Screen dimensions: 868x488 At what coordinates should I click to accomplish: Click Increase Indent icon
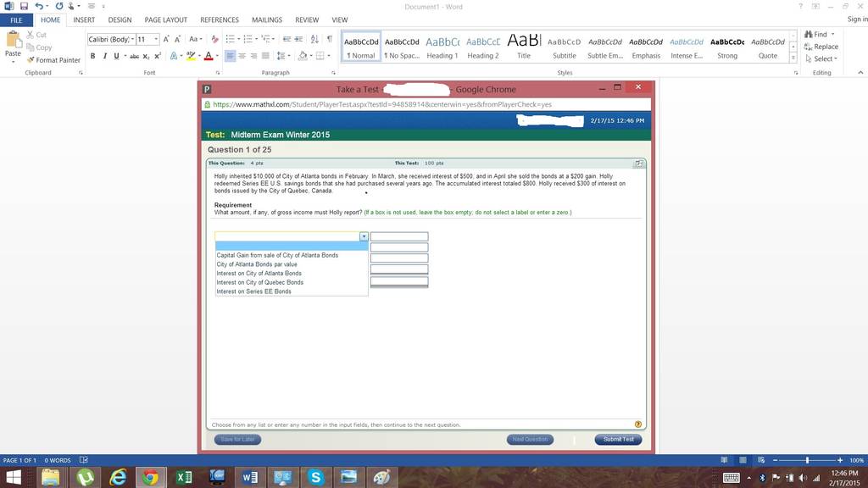(299, 39)
